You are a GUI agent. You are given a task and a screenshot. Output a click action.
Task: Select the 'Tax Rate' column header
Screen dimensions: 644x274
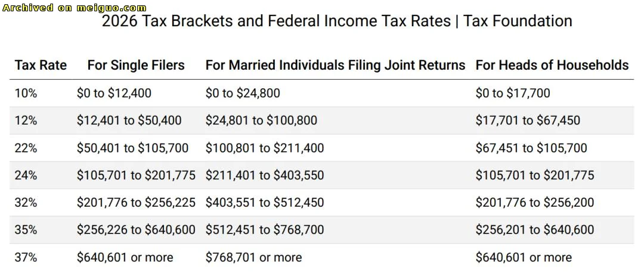pyautogui.click(x=41, y=65)
